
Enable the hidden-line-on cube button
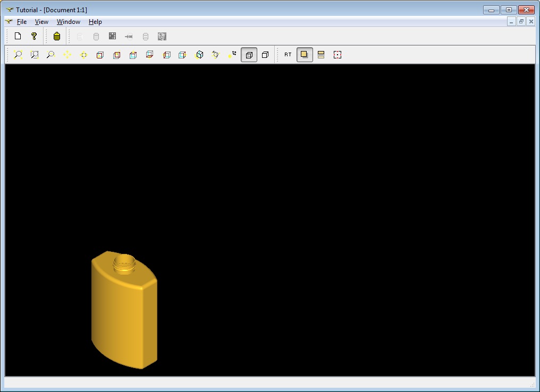[x=265, y=55]
